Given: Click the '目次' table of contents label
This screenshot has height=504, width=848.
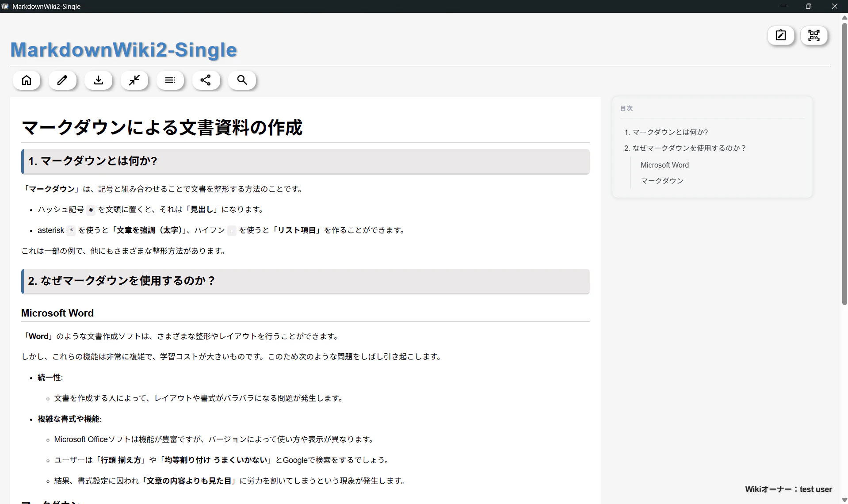Looking at the screenshot, I should 626,108.
